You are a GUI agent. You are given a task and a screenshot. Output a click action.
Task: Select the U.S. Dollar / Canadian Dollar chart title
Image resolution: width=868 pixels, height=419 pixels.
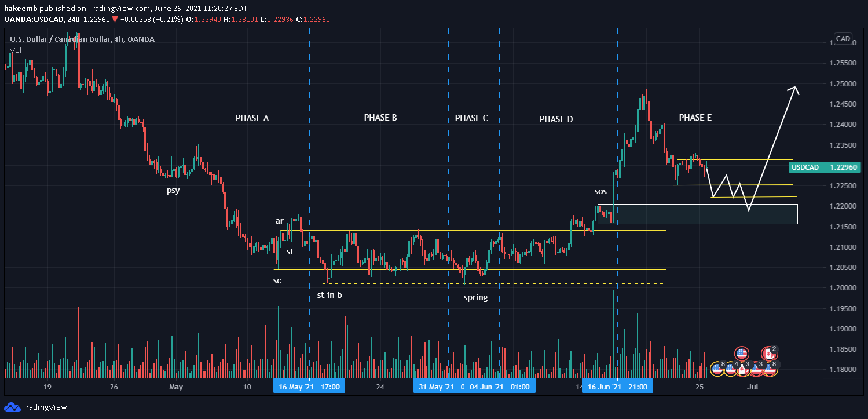coord(82,39)
